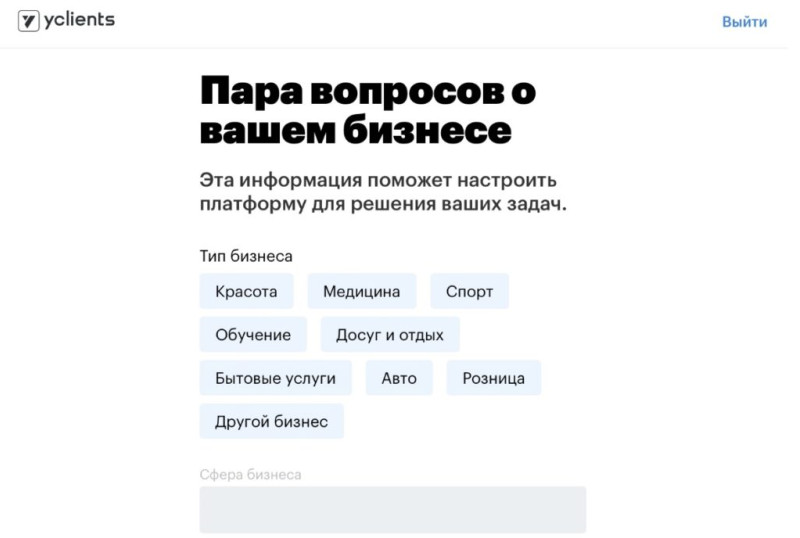Click the empty middle of the top header bar

pyautogui.click(x=400, y=22)
